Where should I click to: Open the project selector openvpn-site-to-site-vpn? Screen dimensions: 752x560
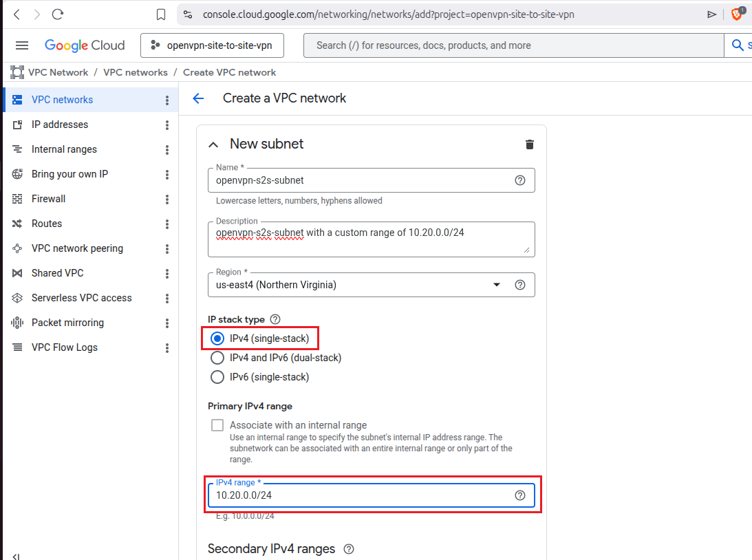[212, 45]
